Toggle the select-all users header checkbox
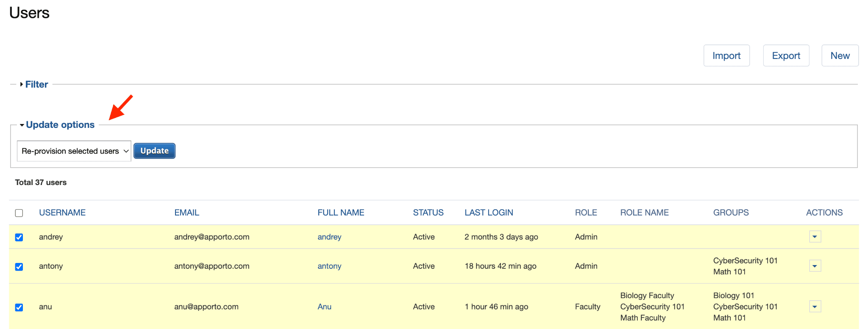The width and height of the screenshot is (868, 329). click(x=19, y=213)
